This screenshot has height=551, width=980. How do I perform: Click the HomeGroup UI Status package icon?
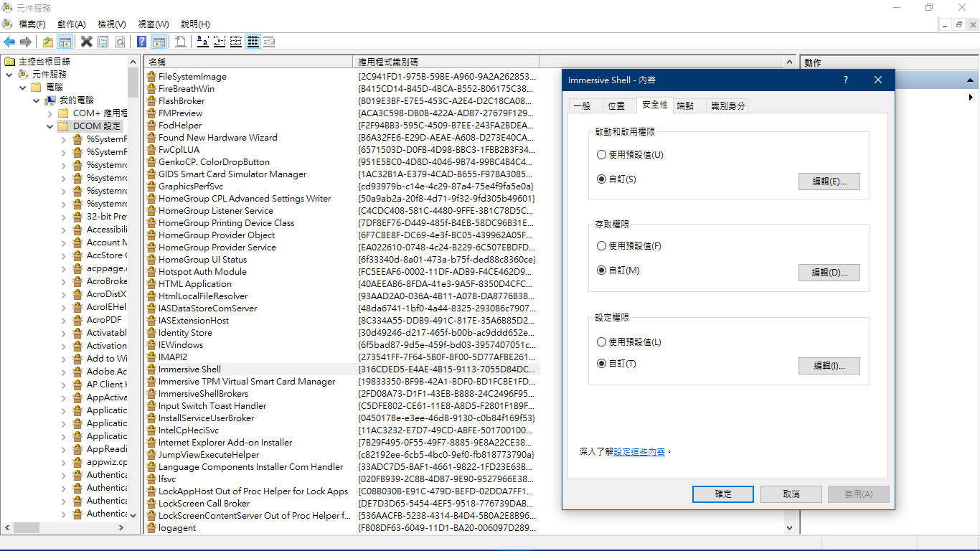click(x=151, y=260)
